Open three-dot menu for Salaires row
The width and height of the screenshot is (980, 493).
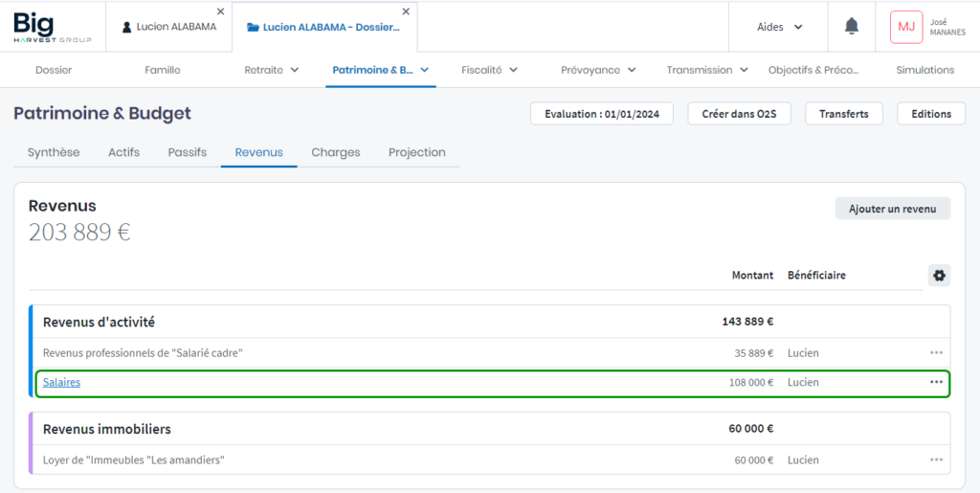click(936, 382)
